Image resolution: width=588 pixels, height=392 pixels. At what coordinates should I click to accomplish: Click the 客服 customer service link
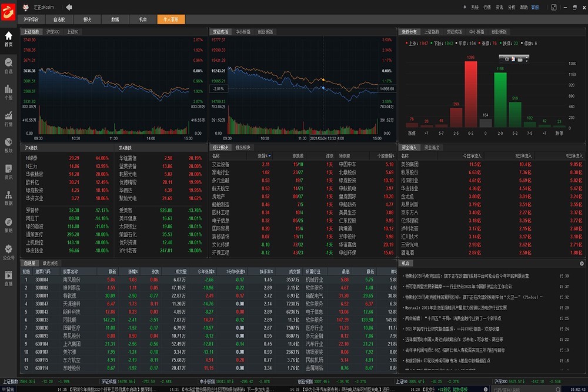click(534, 8)
